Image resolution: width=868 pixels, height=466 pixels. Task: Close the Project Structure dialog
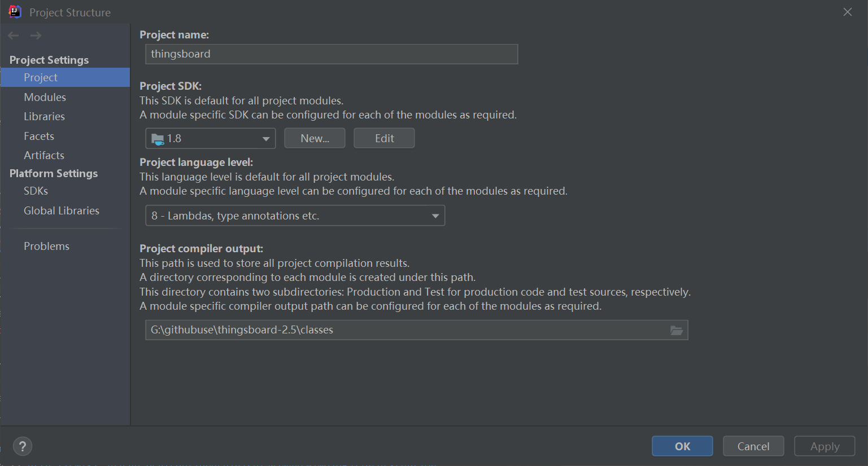[x=848, y=12]
